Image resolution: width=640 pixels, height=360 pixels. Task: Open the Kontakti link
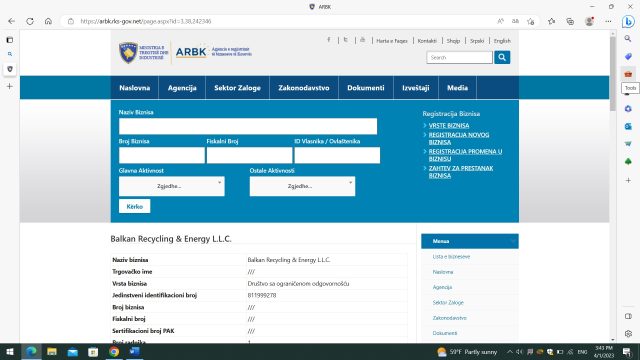pos(427,41)
